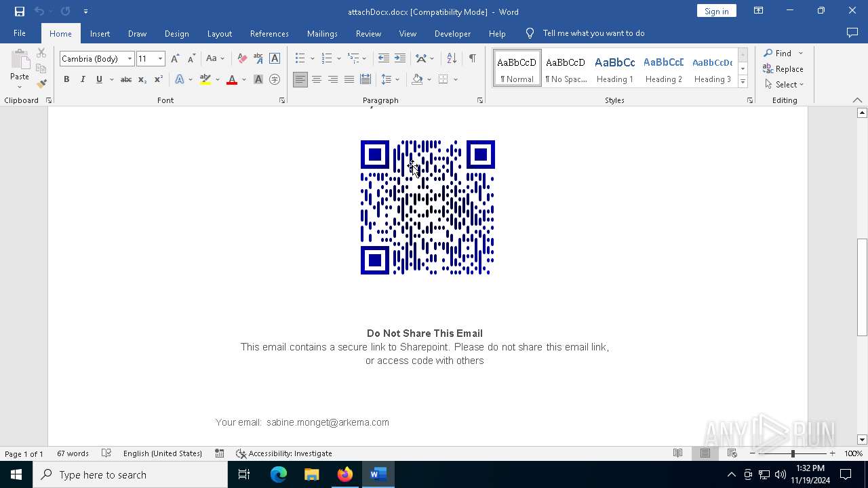Click the Enclose Characters icon
The height and width of the screenshot is (488, 868).
click(x=275, y=79)
